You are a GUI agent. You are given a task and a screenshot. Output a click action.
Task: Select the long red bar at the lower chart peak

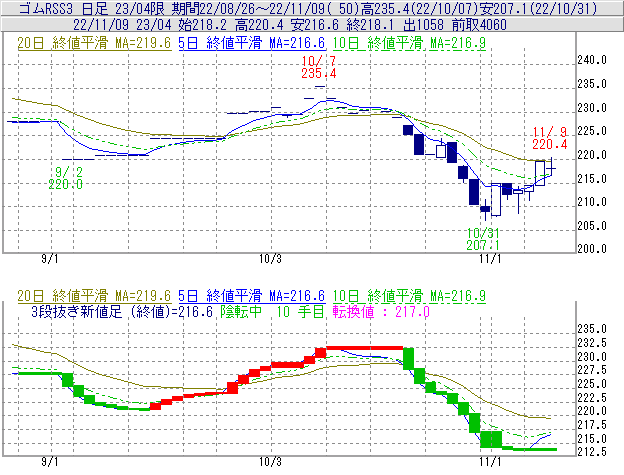coord(365,348)
